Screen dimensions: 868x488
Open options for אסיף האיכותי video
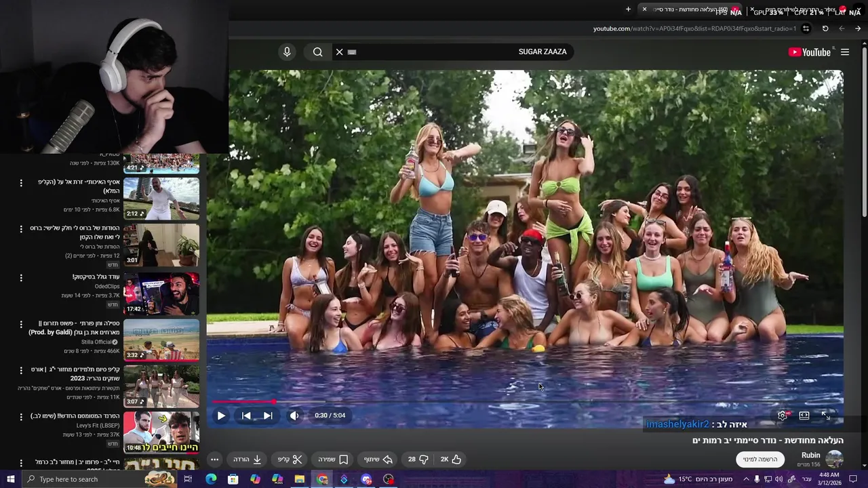coord(21,183)
